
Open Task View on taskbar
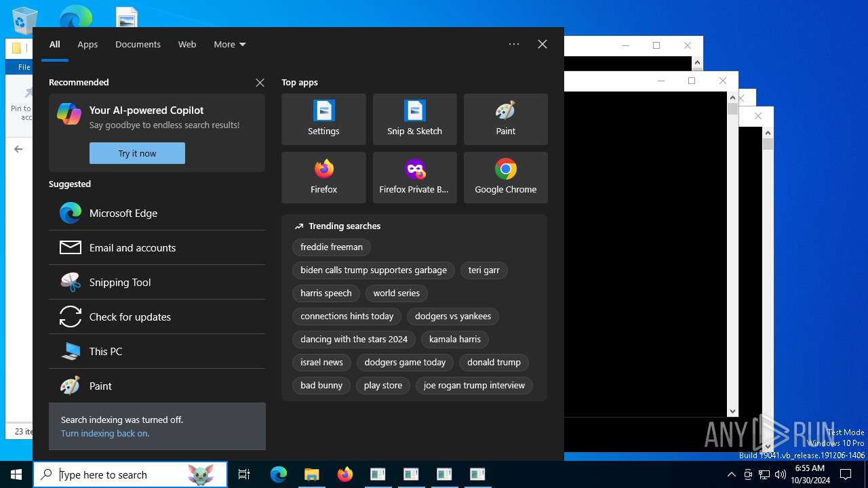[244, 474]
